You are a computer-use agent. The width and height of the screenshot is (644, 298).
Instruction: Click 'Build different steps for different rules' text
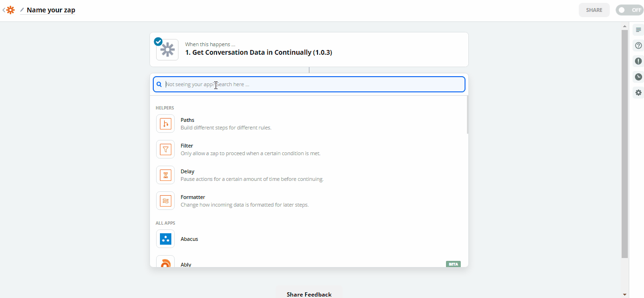226,128
